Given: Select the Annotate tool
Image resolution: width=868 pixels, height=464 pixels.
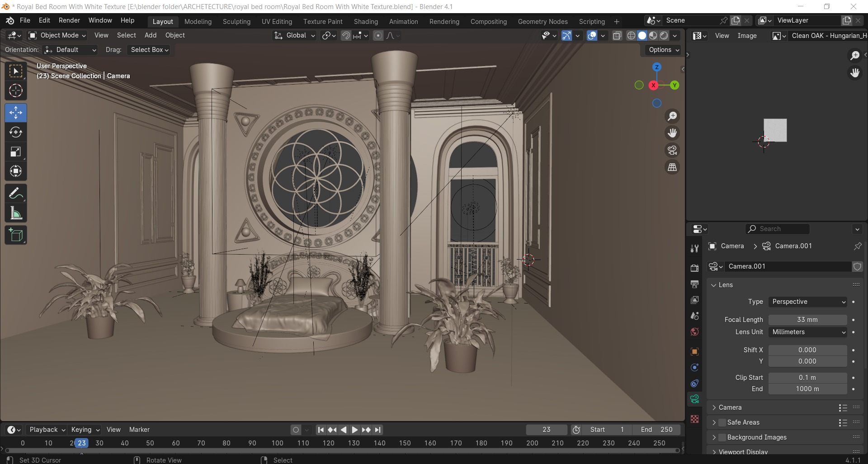Looking at the screenshot, I should click(x=16, y=194).
